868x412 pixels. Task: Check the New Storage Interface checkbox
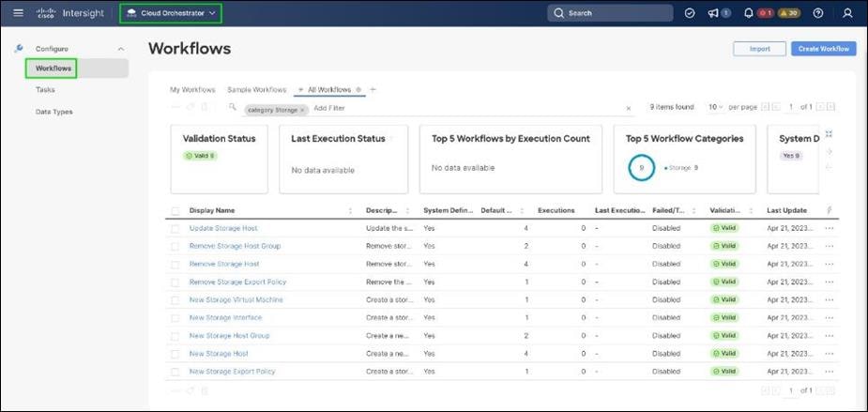point(175,318)
